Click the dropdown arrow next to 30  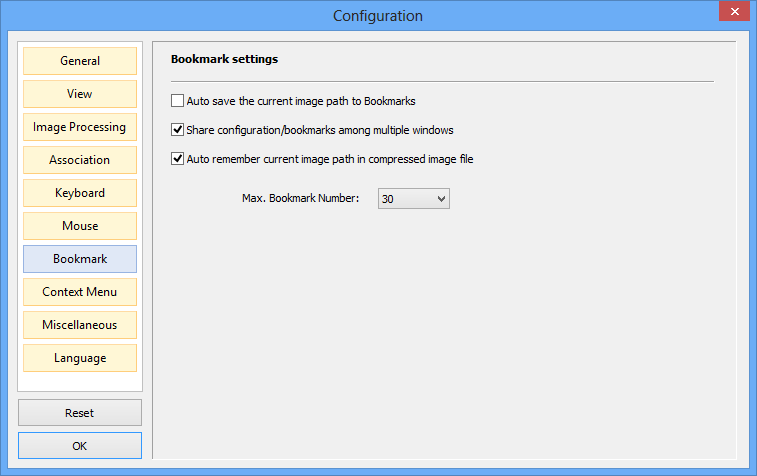point(441,198)
